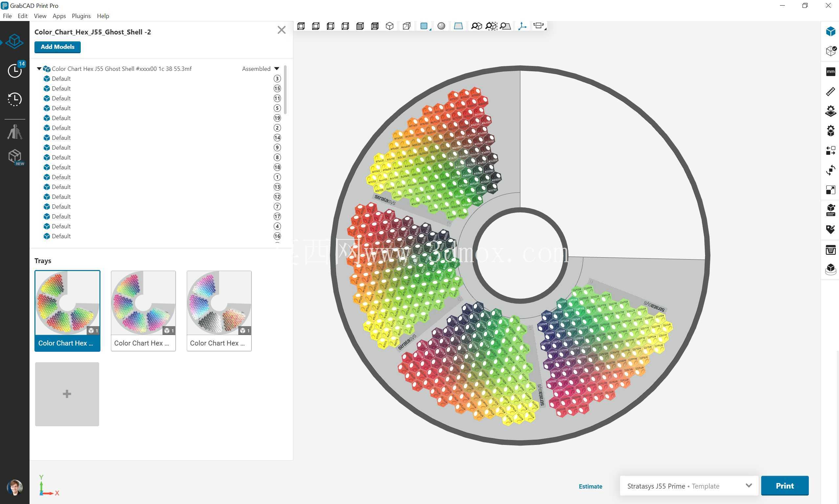
Task: Open the Reports graph icon in sidebar
Action: pyautogui.click(x=14, y=132)
